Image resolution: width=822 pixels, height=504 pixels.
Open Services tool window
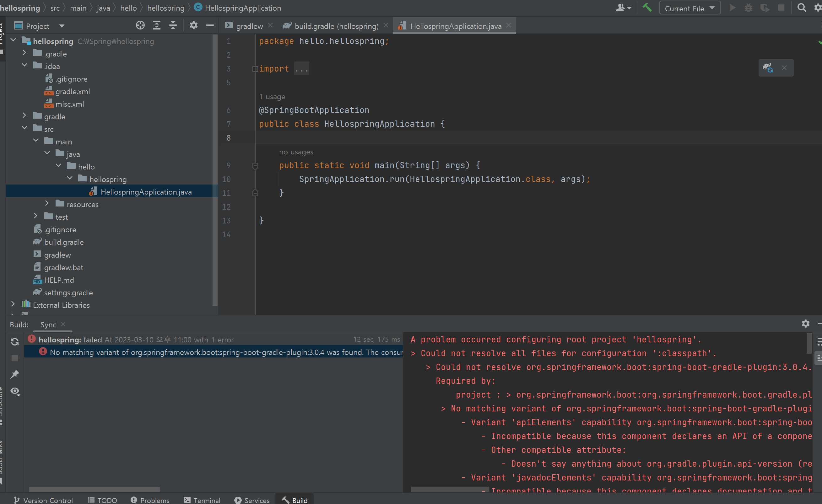pyautogui.click(x=252, y=500)
